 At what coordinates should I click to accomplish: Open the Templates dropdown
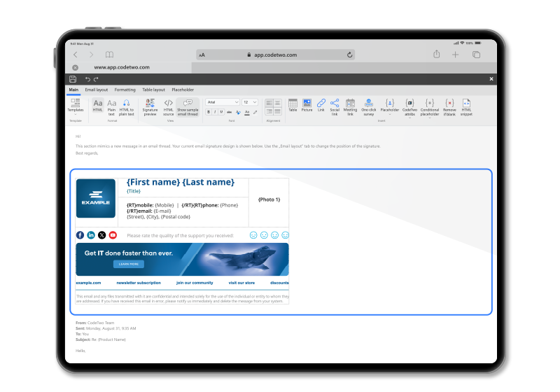click(76, 106)
